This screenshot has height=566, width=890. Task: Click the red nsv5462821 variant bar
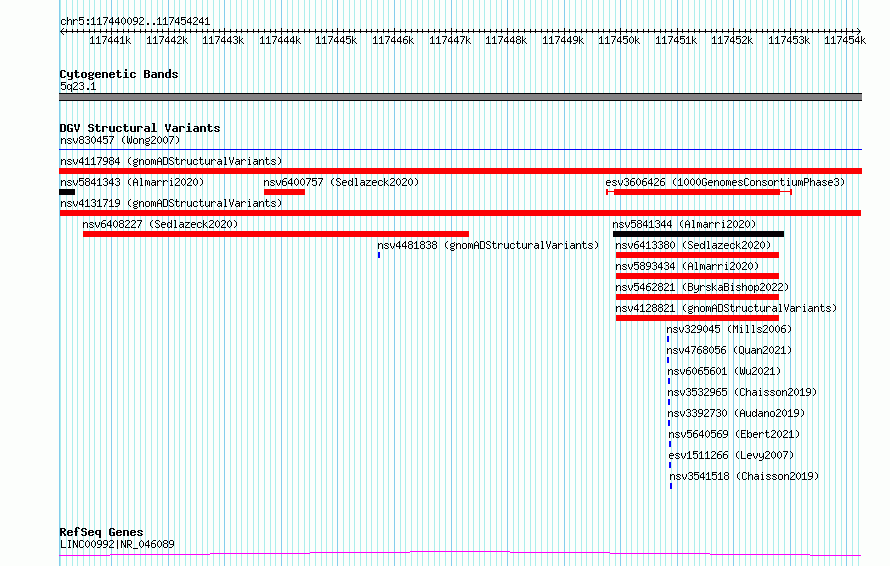[x=697, y=297]
